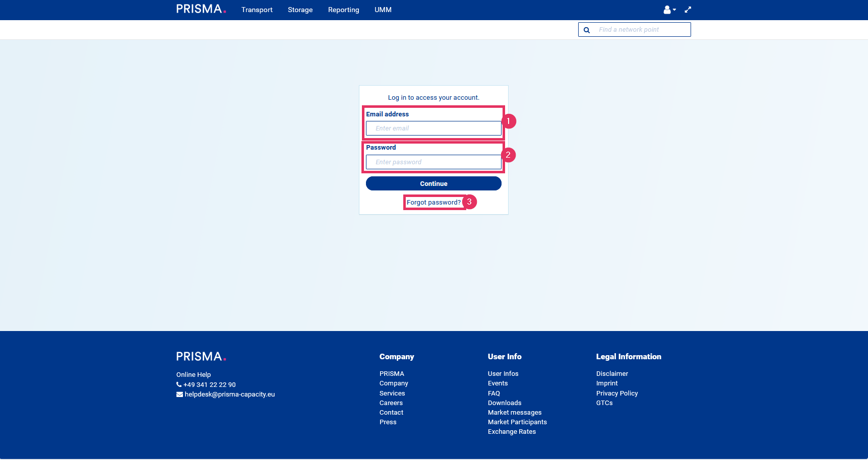Open the user account dropdown icon
The width and height of the screenshot is (868, 460).
coord(669,10)
